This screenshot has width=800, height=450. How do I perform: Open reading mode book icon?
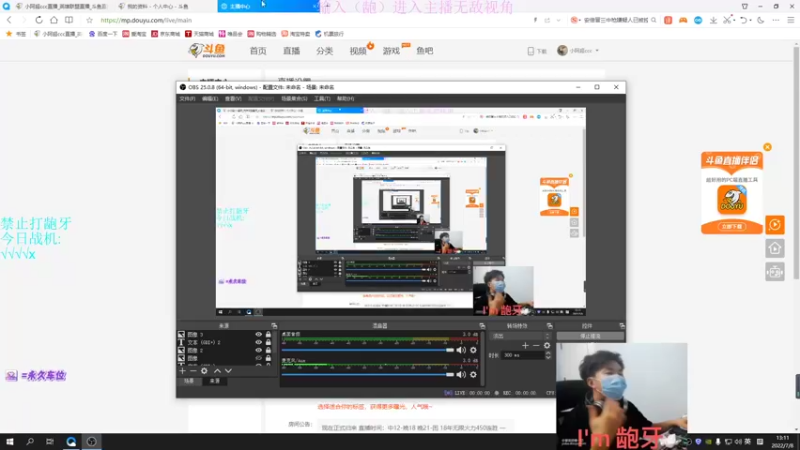tap(69, 20)
